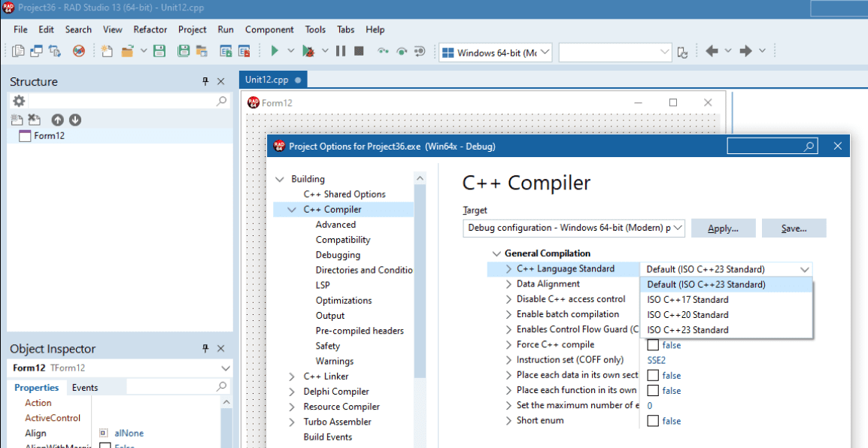The height and width of the screenshot is (448, 868).
Task: Navigate forward with the right arrow icon
Action: tap(745, 51)
